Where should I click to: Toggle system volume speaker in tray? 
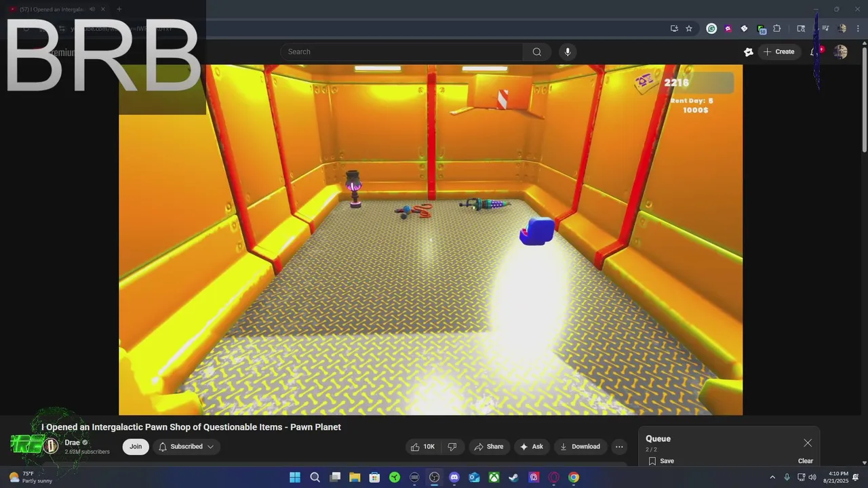pyautogui.click(x=812, y=477)
